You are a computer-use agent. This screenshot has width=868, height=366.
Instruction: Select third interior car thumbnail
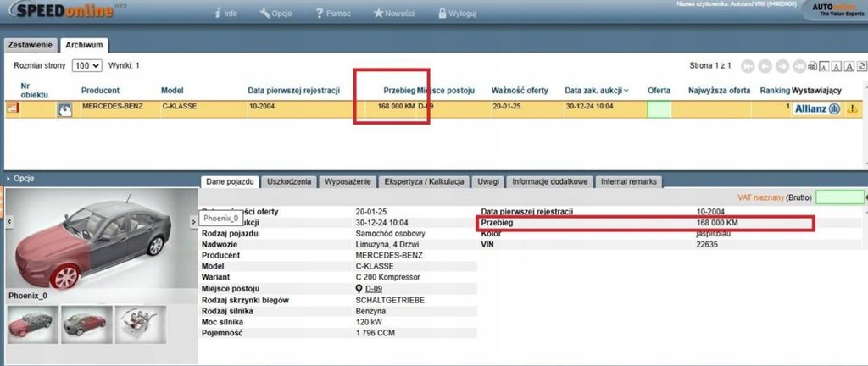point(141,324)
